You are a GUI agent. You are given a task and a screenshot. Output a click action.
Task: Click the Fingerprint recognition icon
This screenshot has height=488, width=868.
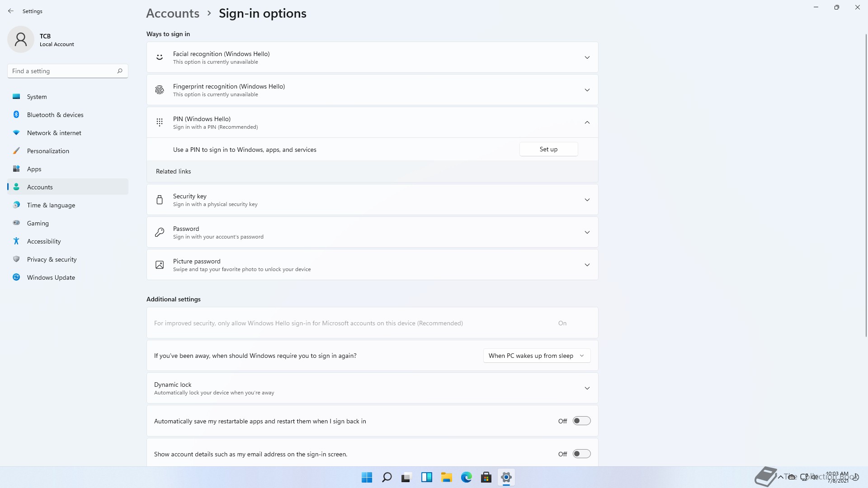click(x=160, y=90)
